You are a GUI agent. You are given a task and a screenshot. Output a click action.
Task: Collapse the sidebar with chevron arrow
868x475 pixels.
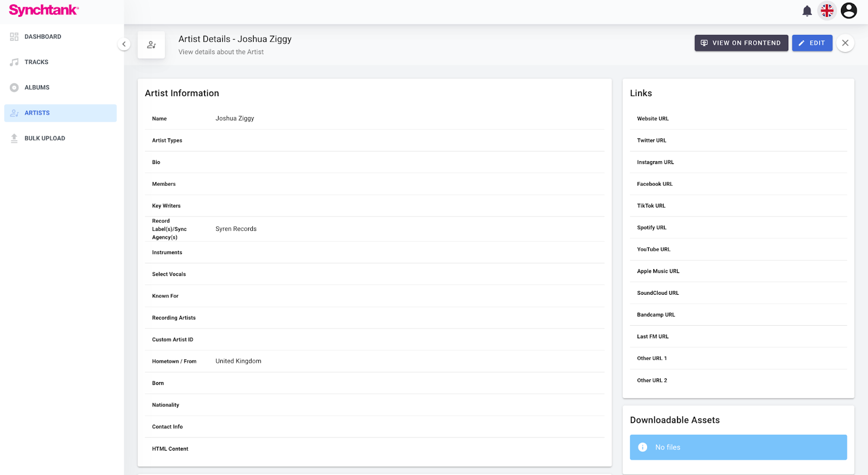tap(124, 45)
